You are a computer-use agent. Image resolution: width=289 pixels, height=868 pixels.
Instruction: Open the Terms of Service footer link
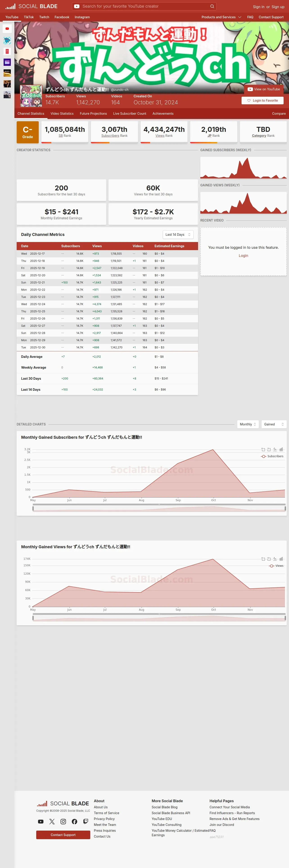(106, 813)
